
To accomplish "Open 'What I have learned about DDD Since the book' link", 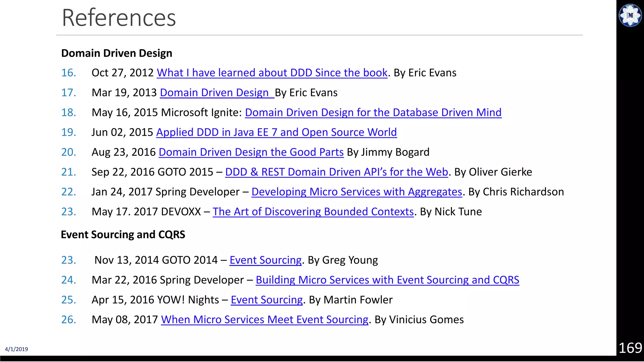I will [272, 73].
